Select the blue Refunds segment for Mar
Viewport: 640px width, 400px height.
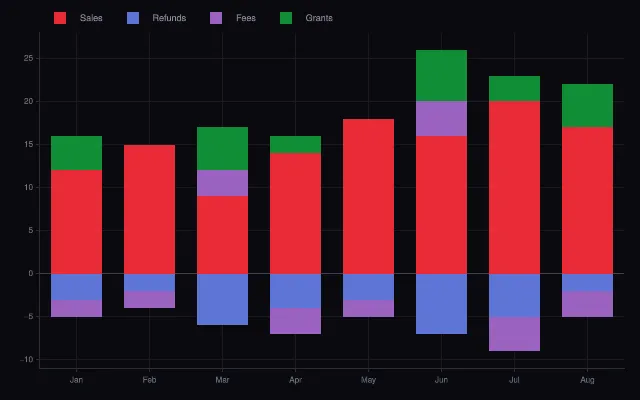[222, 299]
